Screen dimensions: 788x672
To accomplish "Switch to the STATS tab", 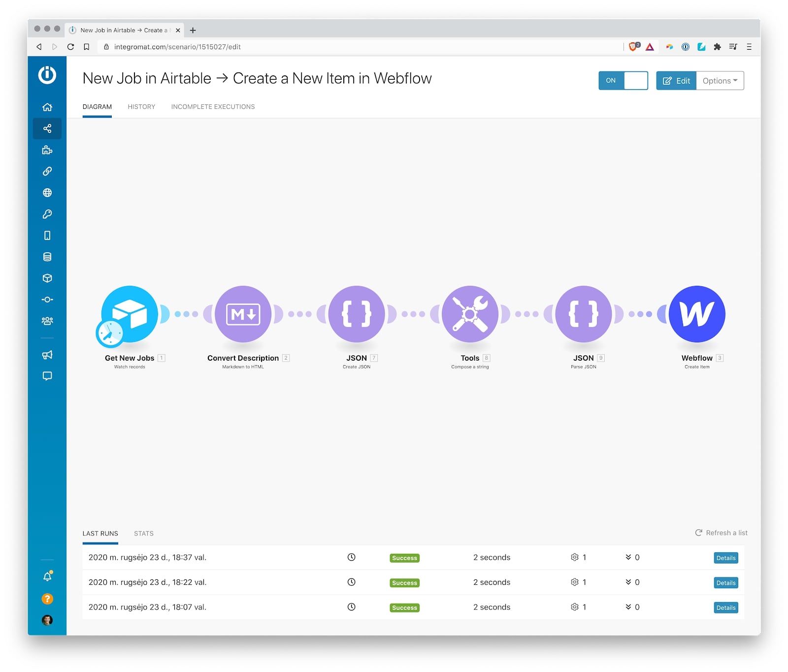I will coord(144,534).
